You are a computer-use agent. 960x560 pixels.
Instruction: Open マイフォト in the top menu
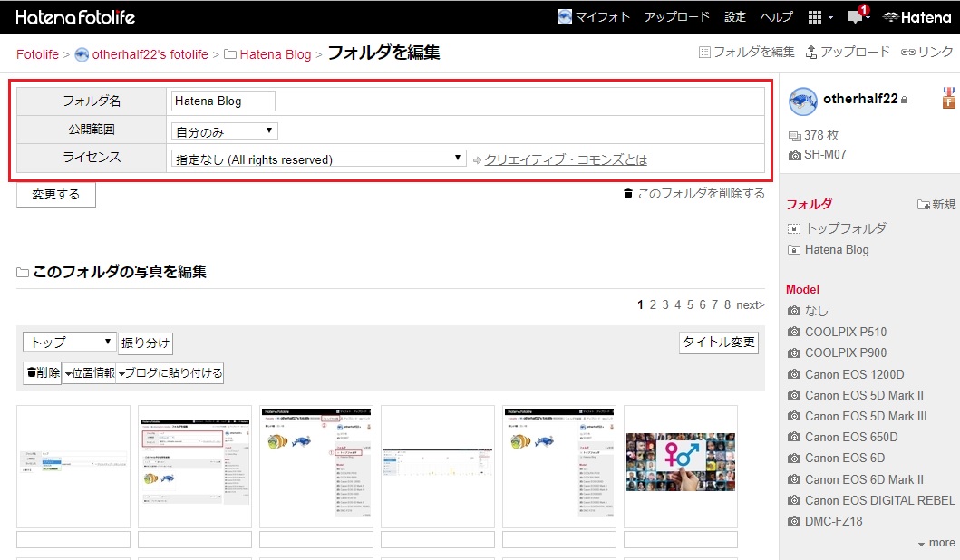click(603, 17)
